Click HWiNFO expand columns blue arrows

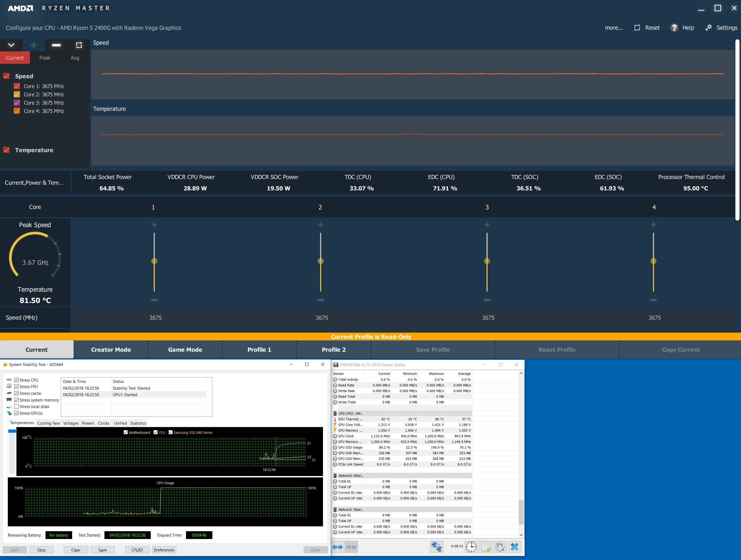337,547
